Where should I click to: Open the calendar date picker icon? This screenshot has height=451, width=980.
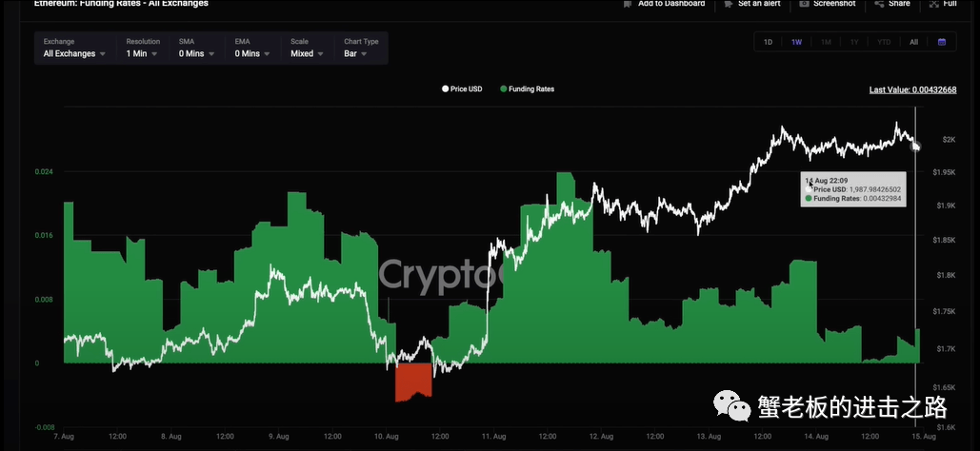point(941,42)
